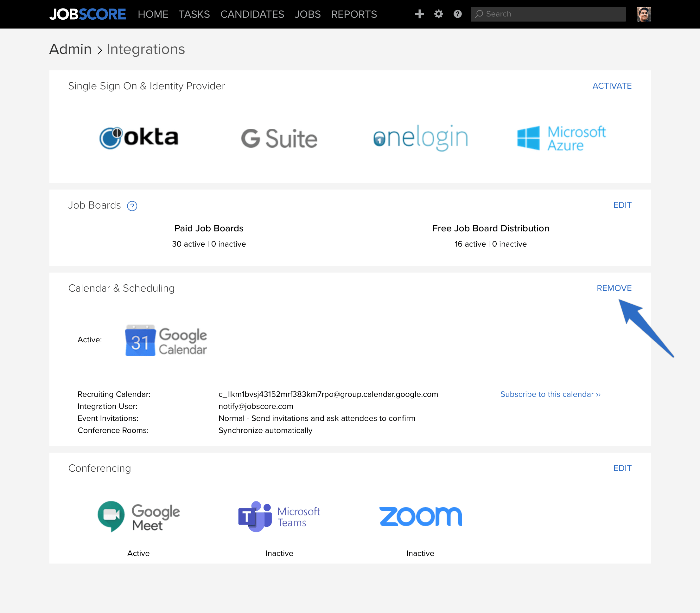Click the '16 active | 0 inactive' text
The image size is (700, 613).
click(491, 244)
